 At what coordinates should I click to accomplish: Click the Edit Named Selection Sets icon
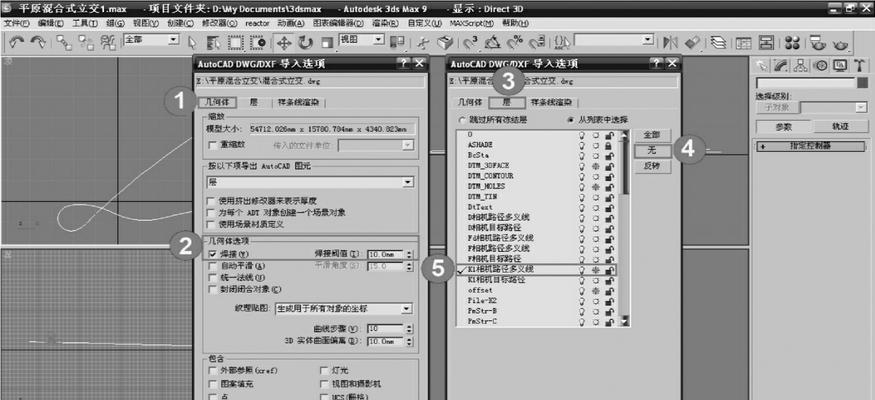(562, 43)
